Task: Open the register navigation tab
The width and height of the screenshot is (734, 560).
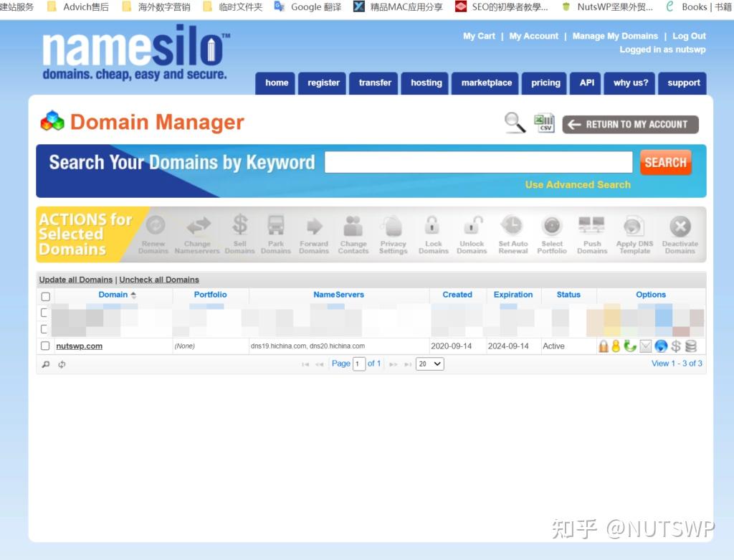Action: (323, 83)
